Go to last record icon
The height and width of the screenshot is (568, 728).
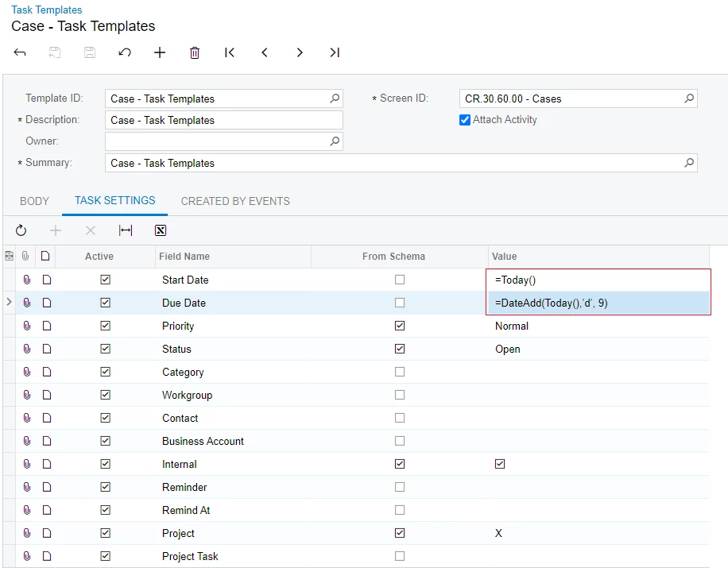tap(335, 52)
